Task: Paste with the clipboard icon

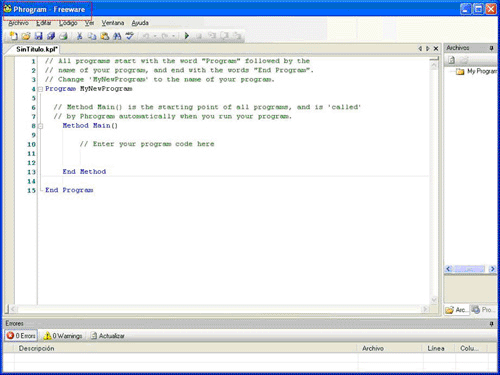Action: [x=105, y=36]
